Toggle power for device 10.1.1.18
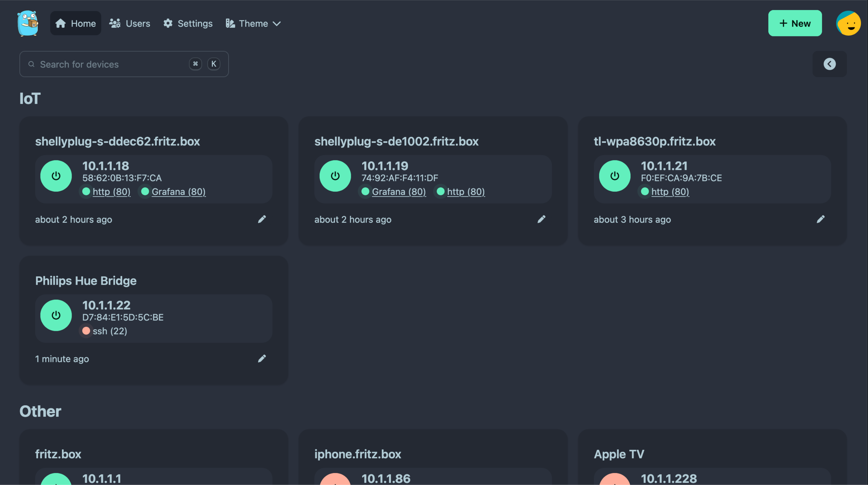 [56, 176]
